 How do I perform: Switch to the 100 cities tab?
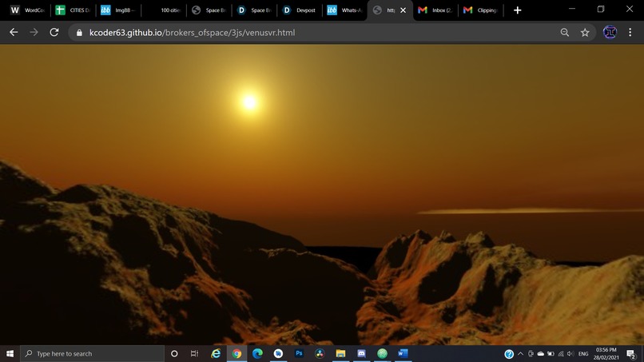(x=164, y=10)
